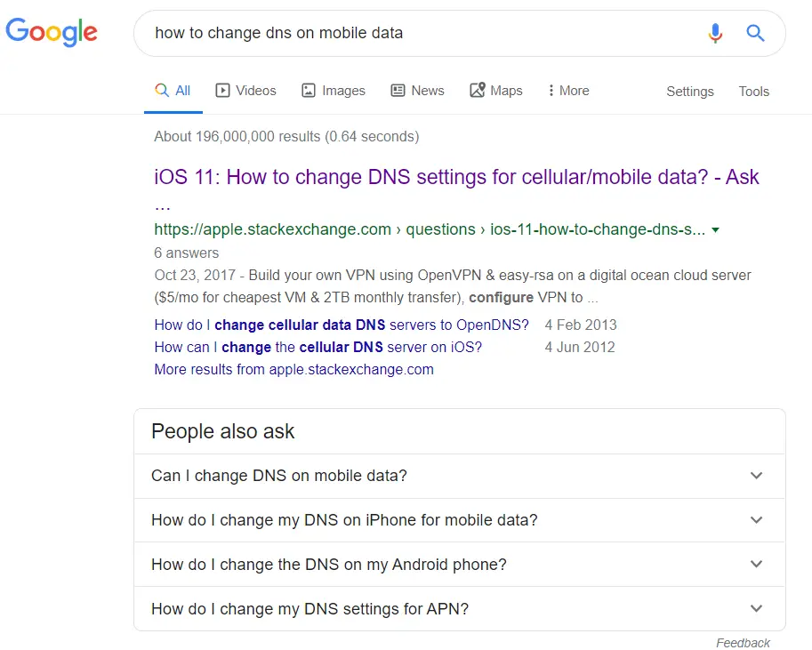
Task: Open search Settings
Action: [x=690, y=92]
